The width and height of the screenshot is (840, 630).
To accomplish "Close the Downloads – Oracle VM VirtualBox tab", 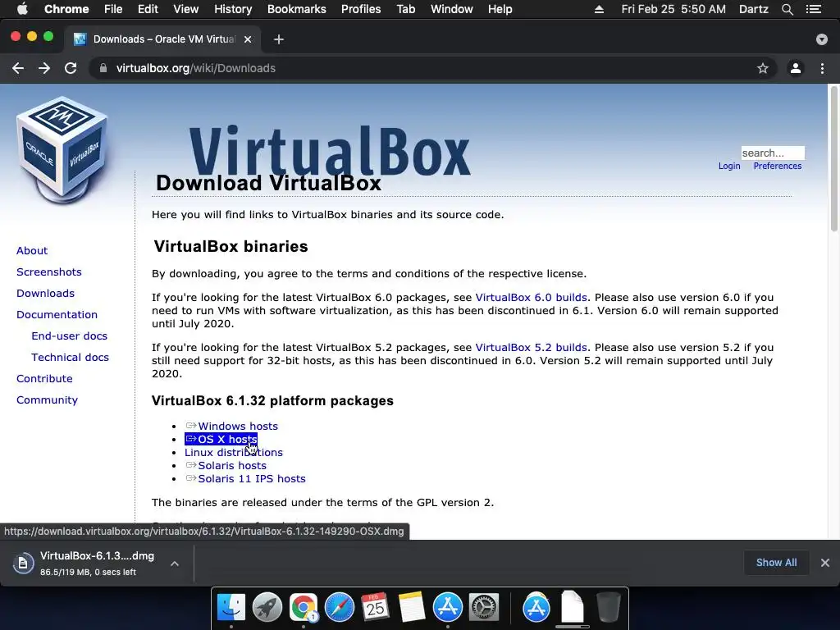I will [x=248, y=39].
